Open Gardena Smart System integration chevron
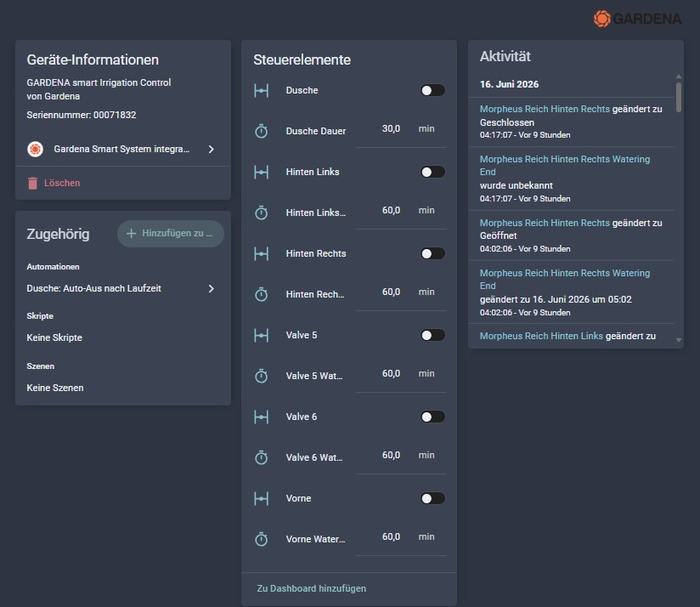This screenshot has height=607, width=700. coord(212,149)
